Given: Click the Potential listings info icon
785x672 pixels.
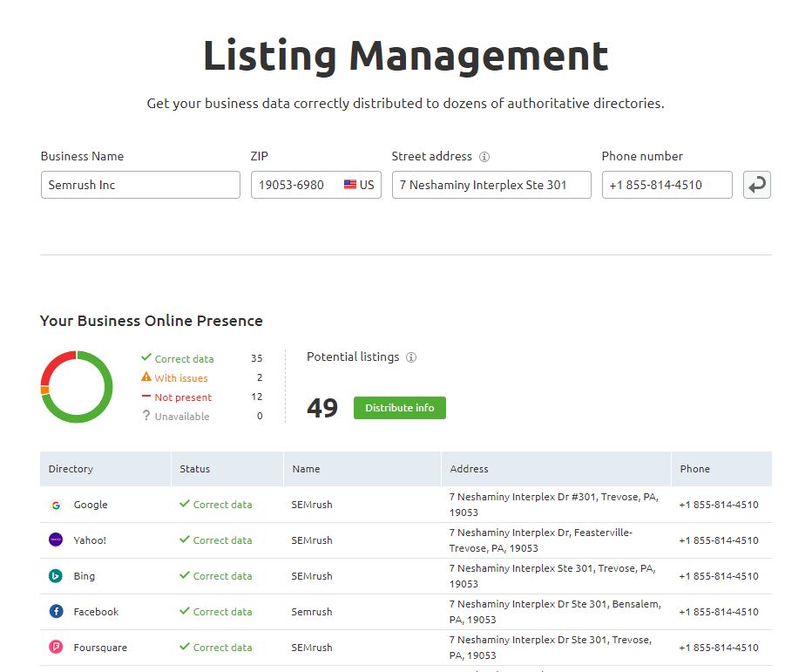Looking at the screenshot, I should pos(411,357).
